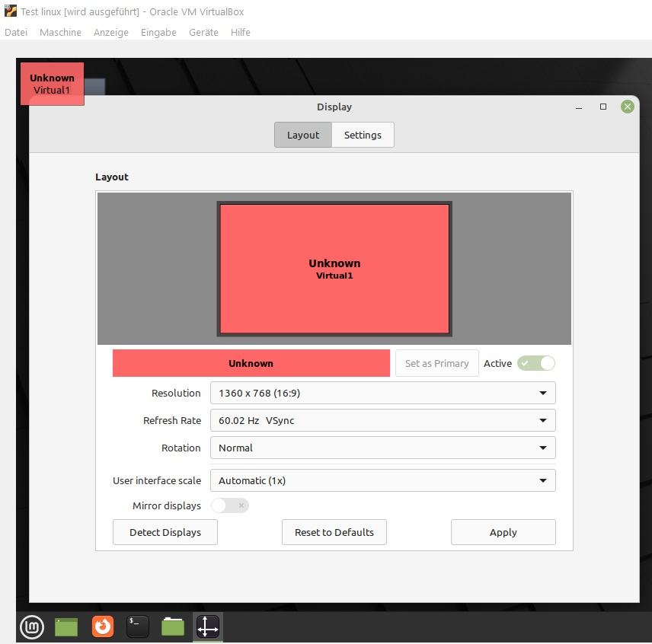The width and height of the screenshot is (652, 644).
Task: Open the Anzeige menu
Action: (x=111, y=33)
